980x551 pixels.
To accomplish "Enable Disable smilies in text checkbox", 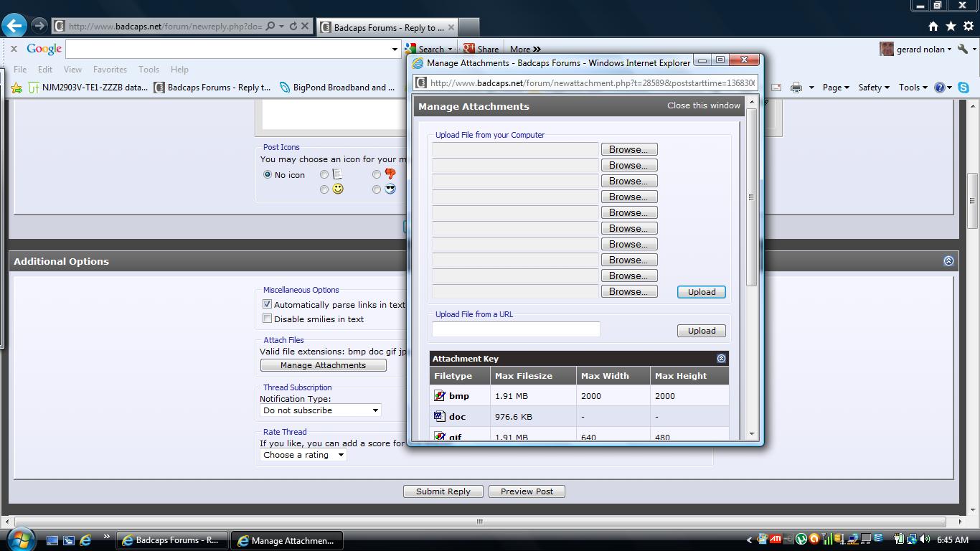I will coord(267,319).
